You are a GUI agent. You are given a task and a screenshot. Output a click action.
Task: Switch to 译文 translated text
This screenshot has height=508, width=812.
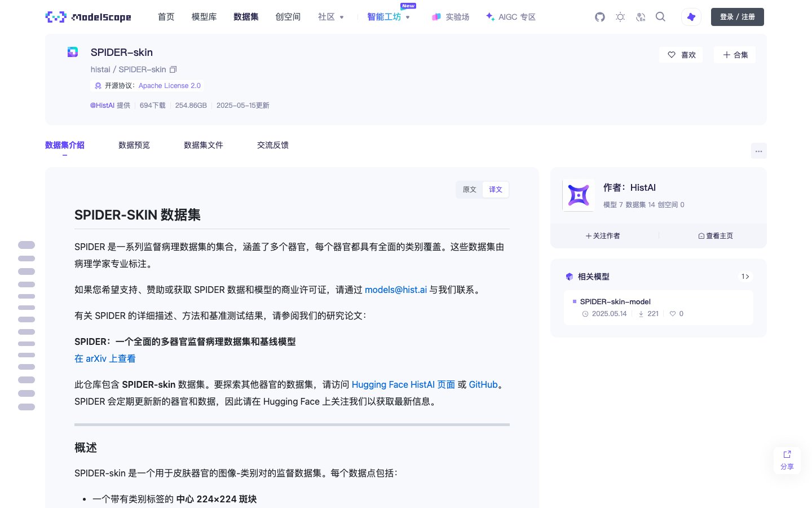pos(496,190)
